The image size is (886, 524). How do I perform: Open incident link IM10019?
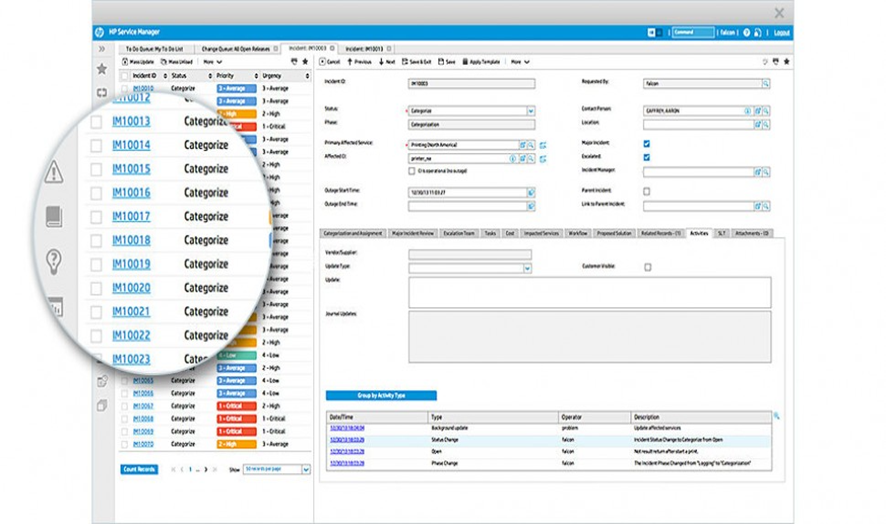click(131, 264)
